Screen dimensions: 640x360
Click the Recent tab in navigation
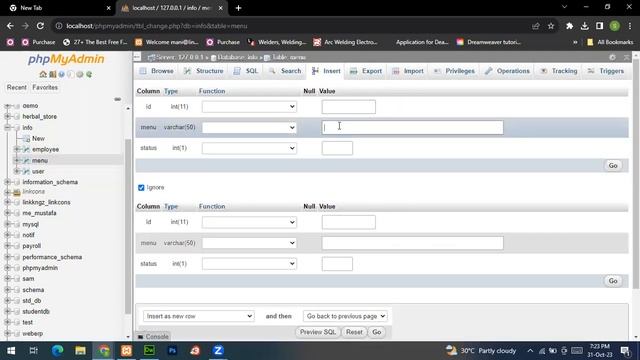[17, 87]
